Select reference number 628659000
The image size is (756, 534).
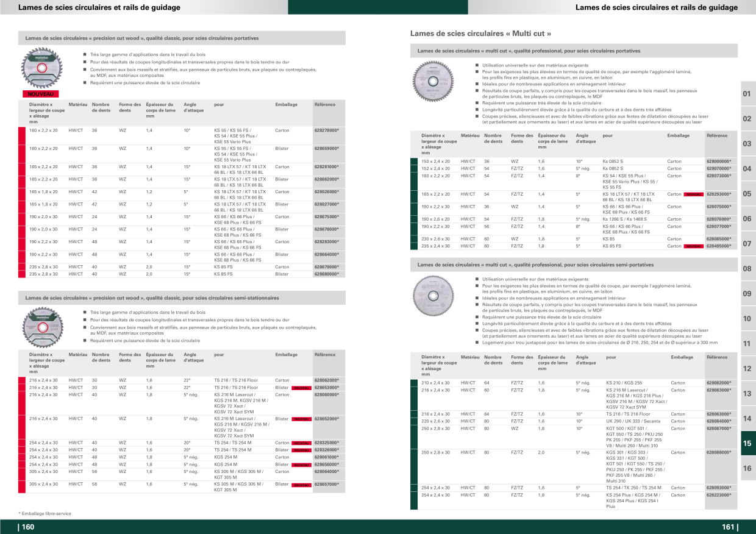pos(327,148)
